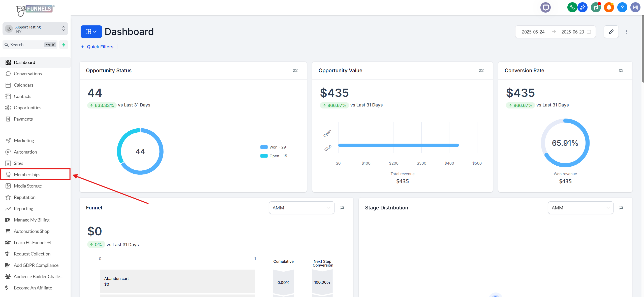The height and width of the screenshot is (297, 644).
Task: Click the green phone dialer icon
Action: click(x=572, y=7)
